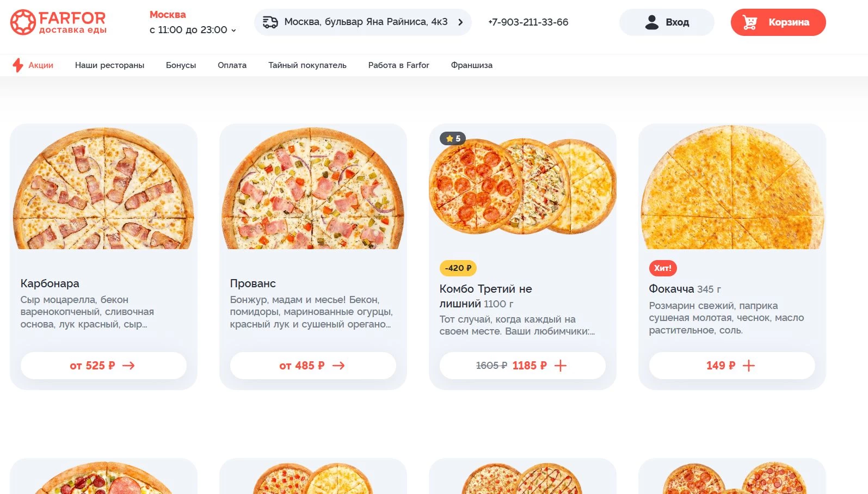
Task: Add Фокачча to cart with plus icon
Action: coord(749,366)
